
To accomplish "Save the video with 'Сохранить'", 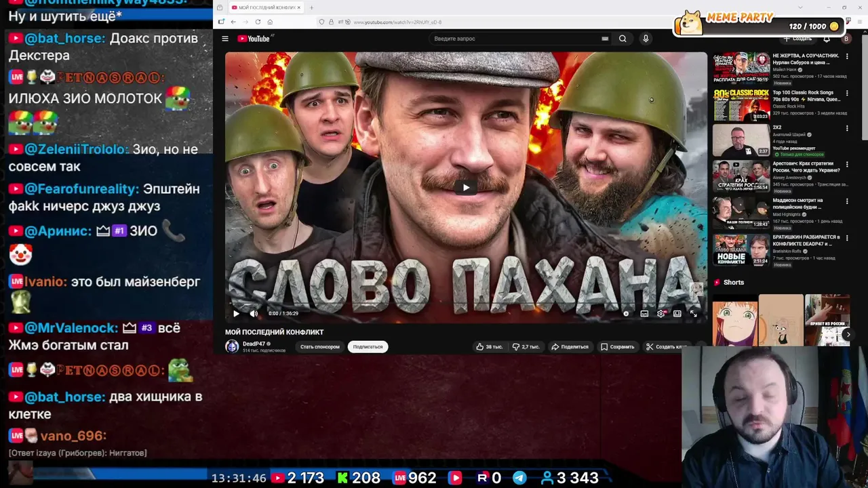I will pos(617,346).
